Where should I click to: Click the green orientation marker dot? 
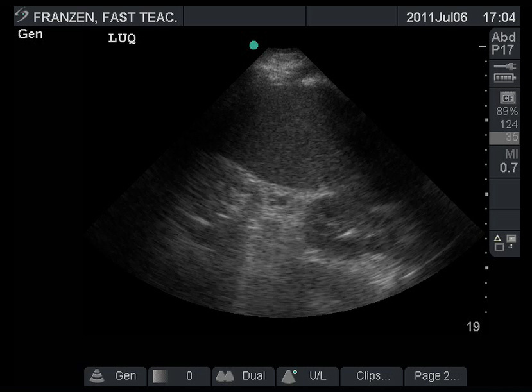(253, 45)
